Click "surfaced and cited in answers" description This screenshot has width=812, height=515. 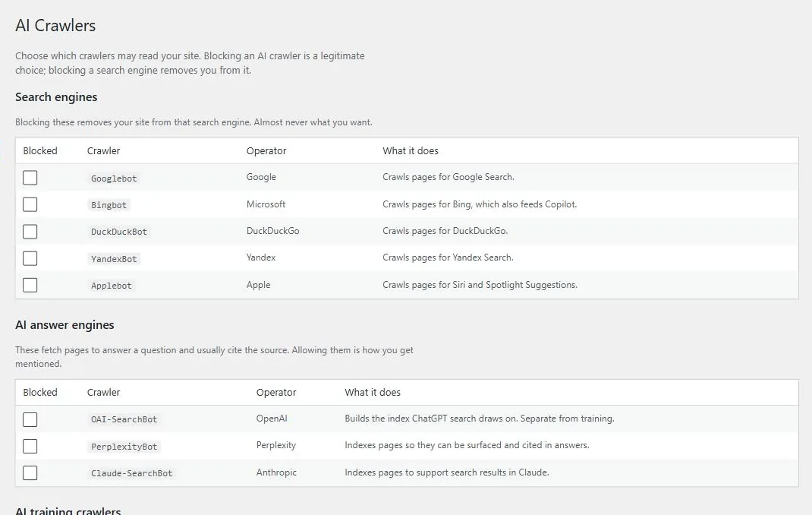coord(467,446)
